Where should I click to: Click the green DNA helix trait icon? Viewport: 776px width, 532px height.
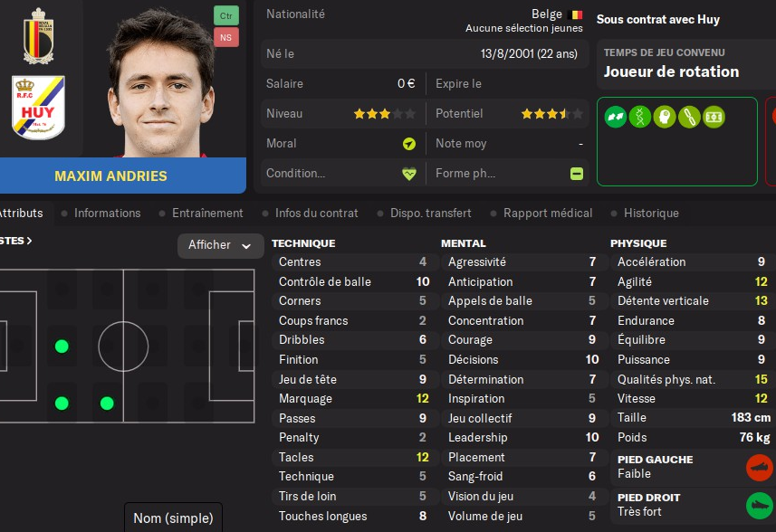pyautogui.click(x=640, y=117)
